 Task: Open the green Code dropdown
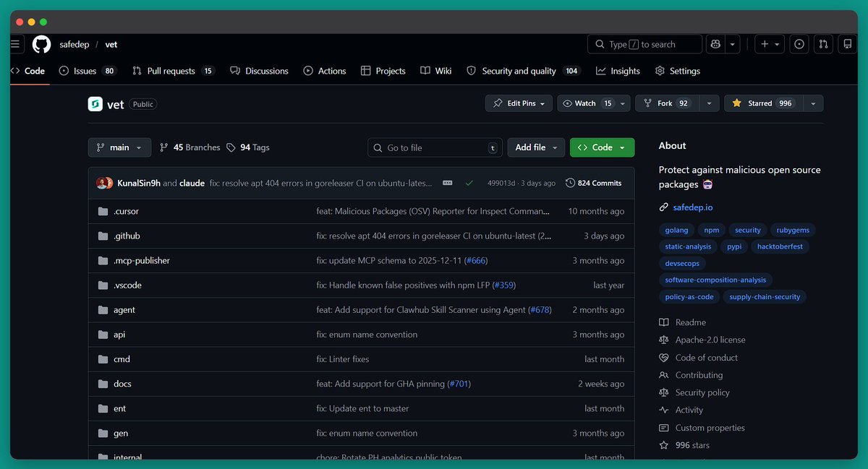point(602,147)
